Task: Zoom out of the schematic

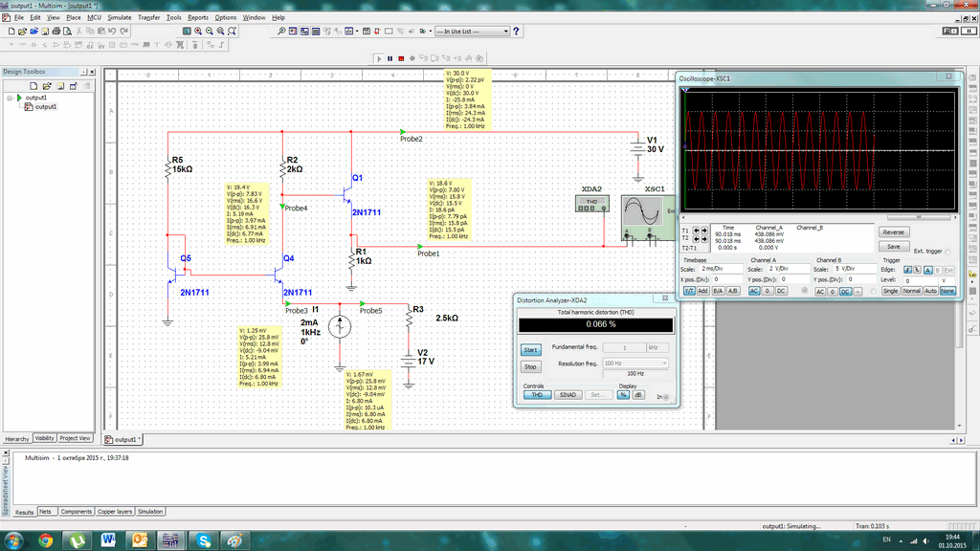Action: click(x=210, y=32)
